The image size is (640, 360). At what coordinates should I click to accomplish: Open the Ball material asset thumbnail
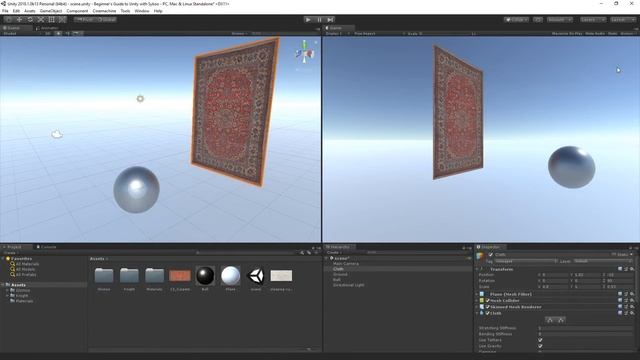click(205, 276)
